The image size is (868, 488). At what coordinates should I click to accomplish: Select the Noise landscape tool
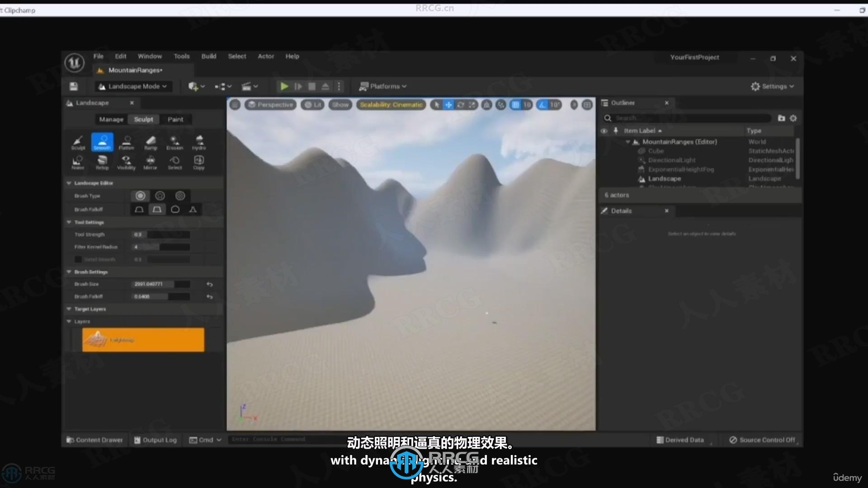(78, 162)
